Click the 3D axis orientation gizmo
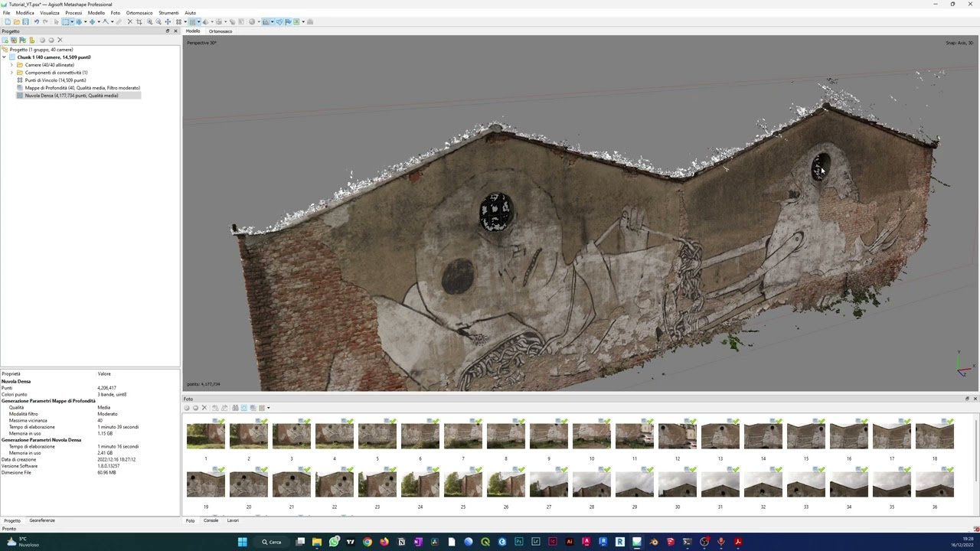This screenshot has height=551, width=980. (x=962, y=366)
